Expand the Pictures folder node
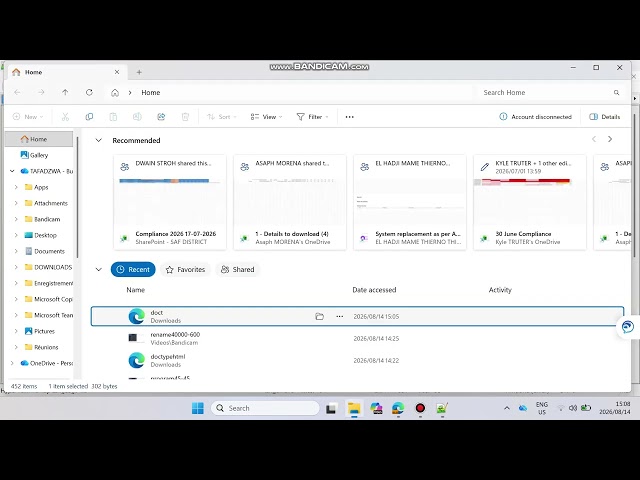 pos(16,331)
